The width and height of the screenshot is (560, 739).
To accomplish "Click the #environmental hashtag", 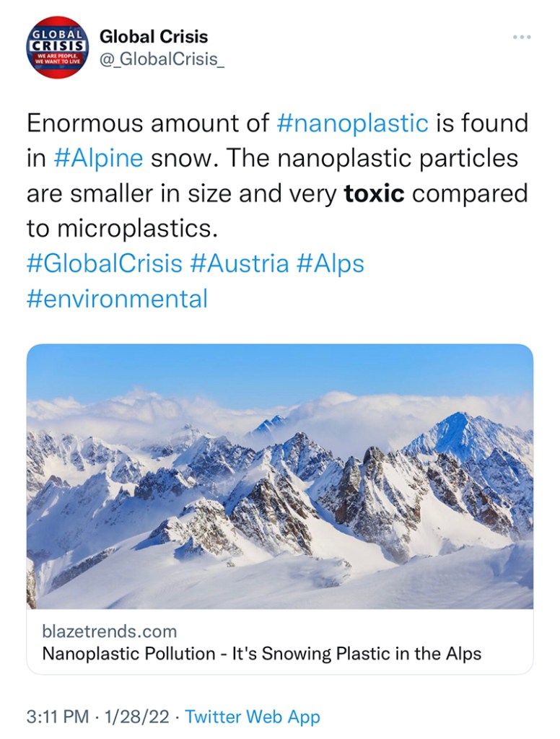I will click(x=117, y=298).
